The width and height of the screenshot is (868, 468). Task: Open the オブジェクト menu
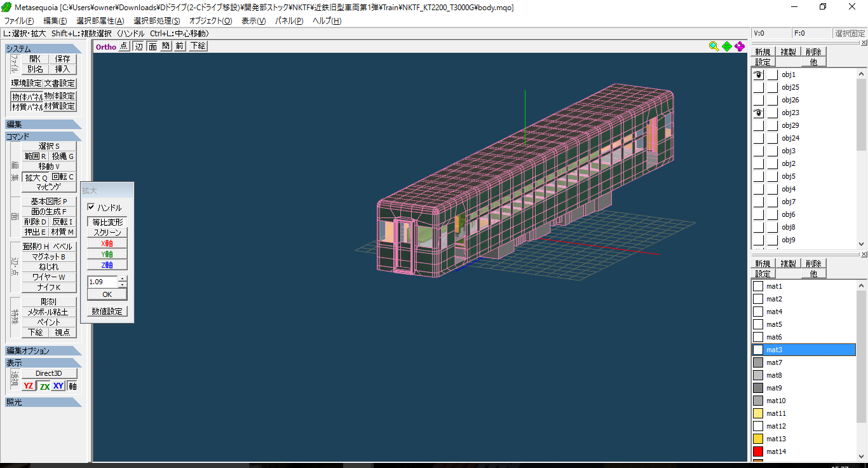pos(210,21)
